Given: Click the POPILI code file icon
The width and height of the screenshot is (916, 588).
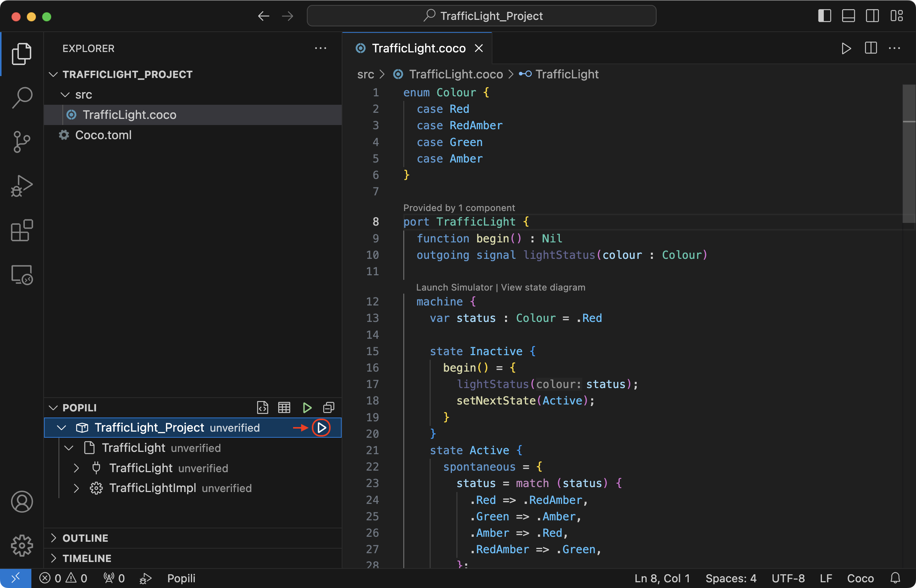Looking at the screenshot, I should click(x=262, y=408).
